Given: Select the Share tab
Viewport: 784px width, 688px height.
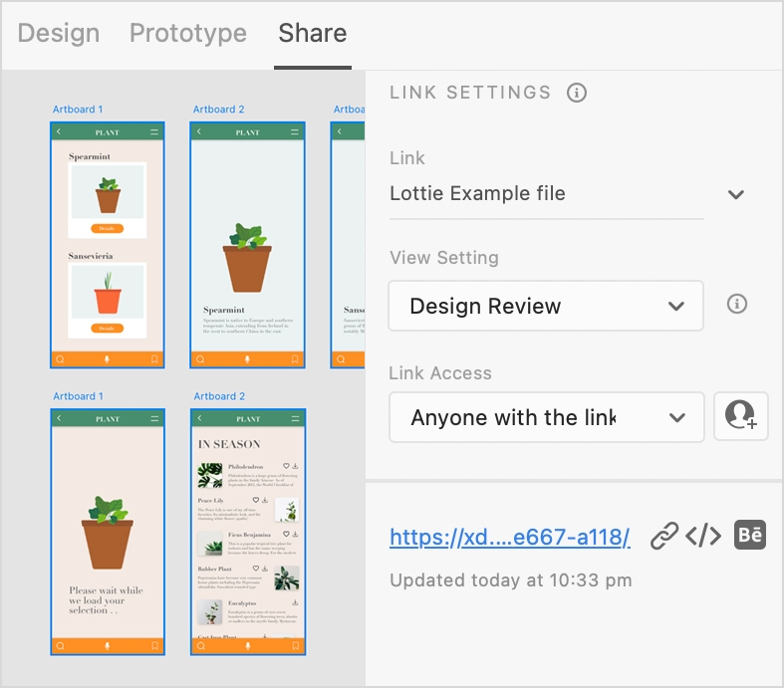Looking at the screenshot, I should pyautogui.click(x=313, y=34).
